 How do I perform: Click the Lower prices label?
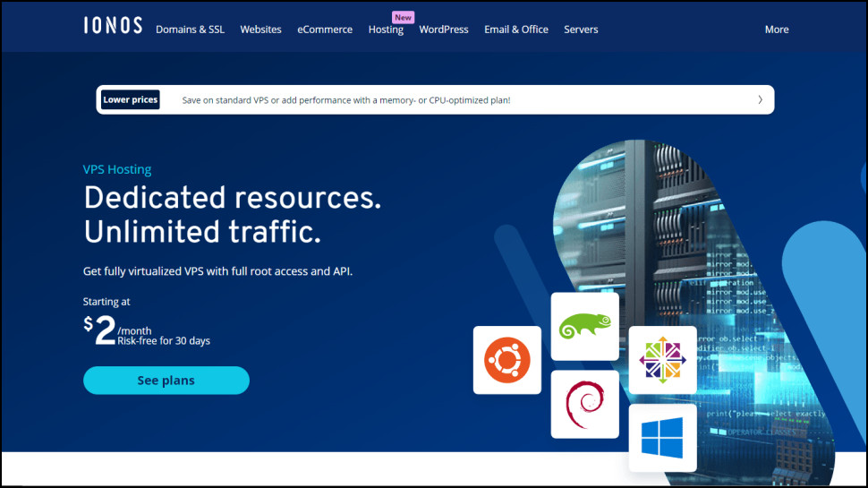click(x=130, y=99)
